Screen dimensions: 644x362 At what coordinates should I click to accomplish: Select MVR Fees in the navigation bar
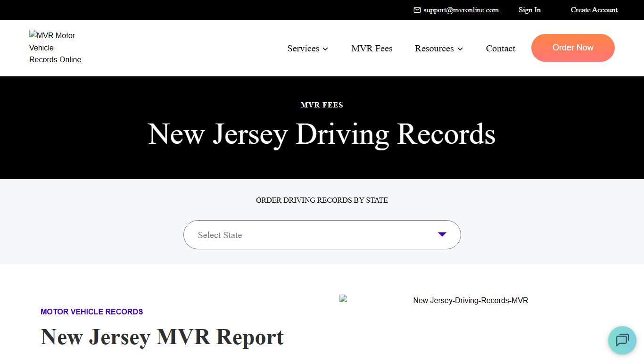click(x=372, y=48)
